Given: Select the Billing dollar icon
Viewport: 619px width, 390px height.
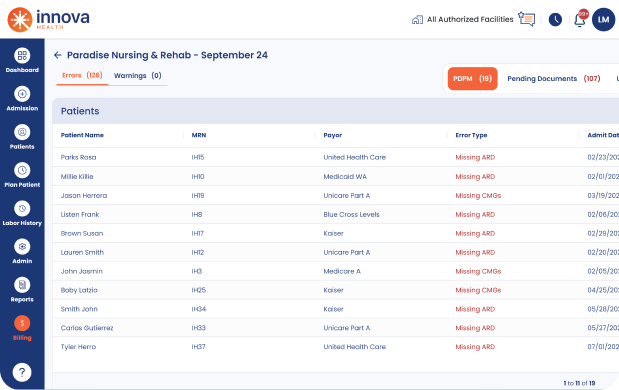Looking at the screenshot, I should (22, 323).
